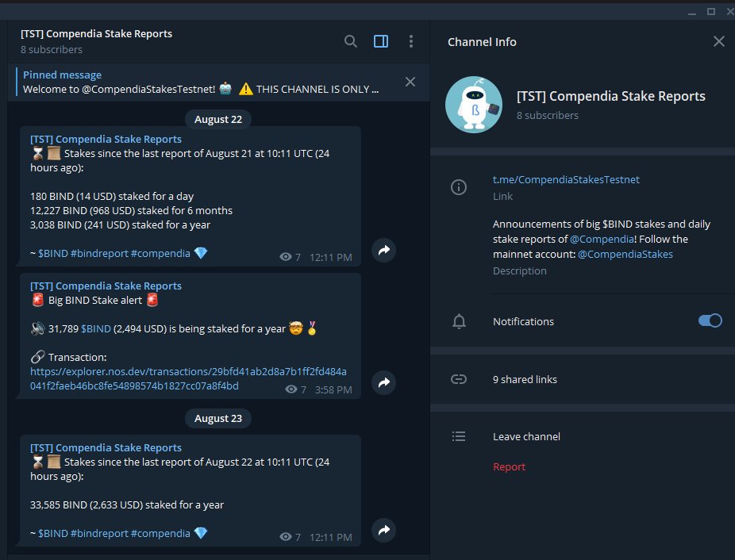This screenshot has height=560, width=735.
Task: Click sender name on the August 22 report
Action: pyautogui.click(x=106, y=139)
